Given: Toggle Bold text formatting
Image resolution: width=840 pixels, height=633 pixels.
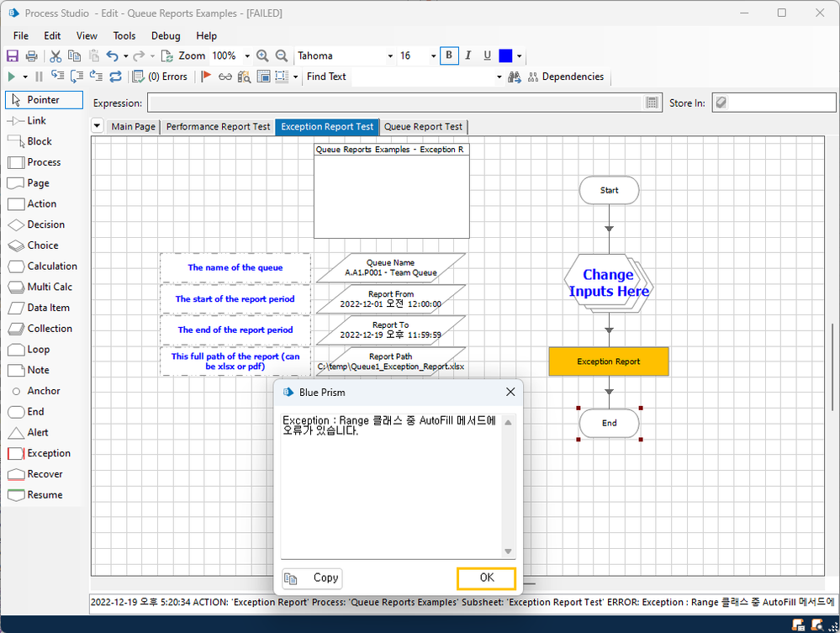Looking at the screenshot, I should click(x=449, y=56).
